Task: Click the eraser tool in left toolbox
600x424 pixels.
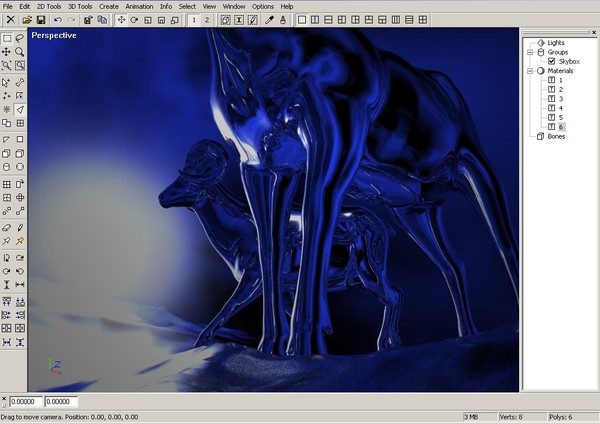Action: pyautogui.click(x=7, y=228)
